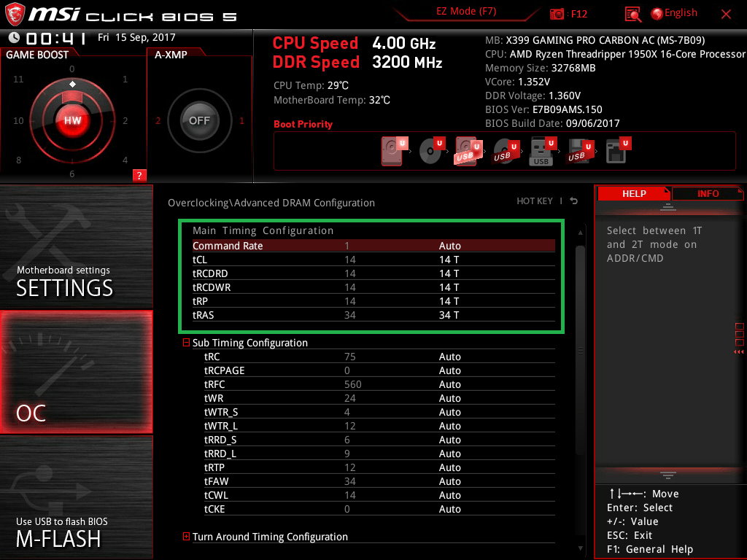Toggle the Game Boost HW knob

tap(72, 120)
